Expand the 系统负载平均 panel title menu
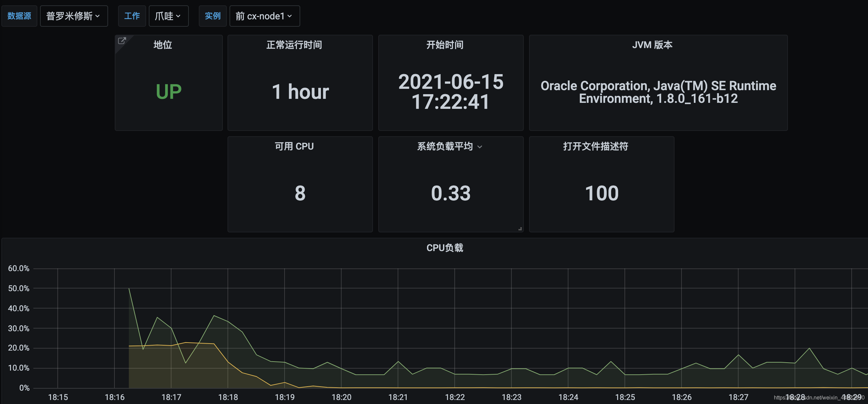The image size is (868, 404). [x=479, y=147]
